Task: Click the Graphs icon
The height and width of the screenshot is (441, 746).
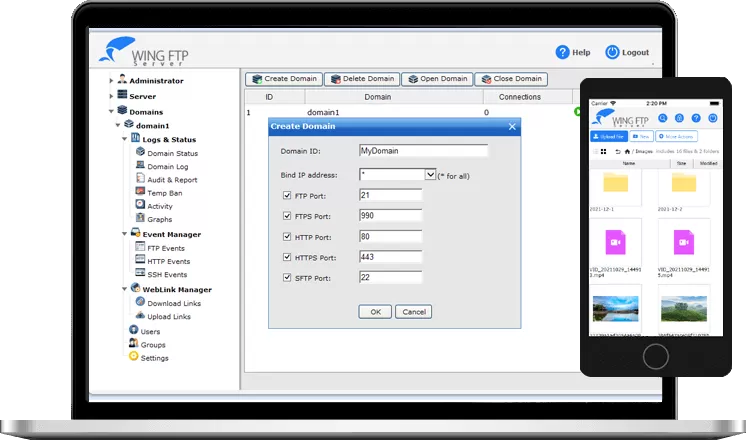Action: [140, 217]
